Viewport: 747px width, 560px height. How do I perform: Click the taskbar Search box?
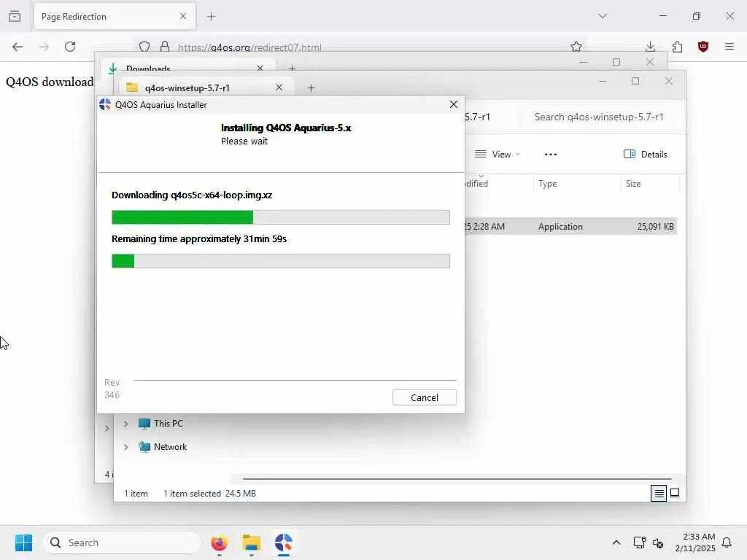pos(122,542)
